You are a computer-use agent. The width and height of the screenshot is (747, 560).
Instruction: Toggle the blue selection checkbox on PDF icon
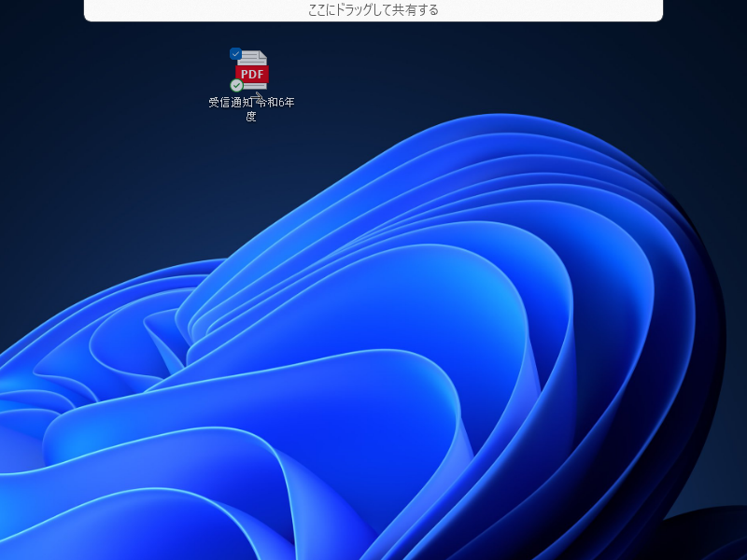point(235,54)
